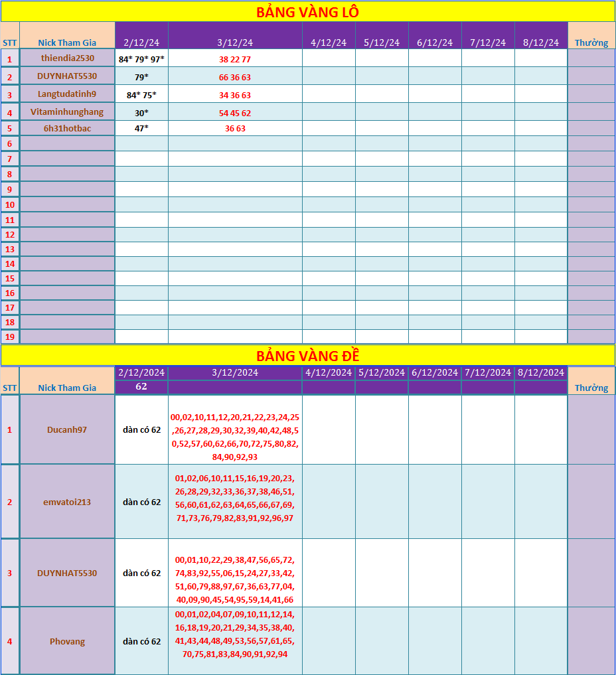Select cell '84* 79* 97*'

pos(141,59)
